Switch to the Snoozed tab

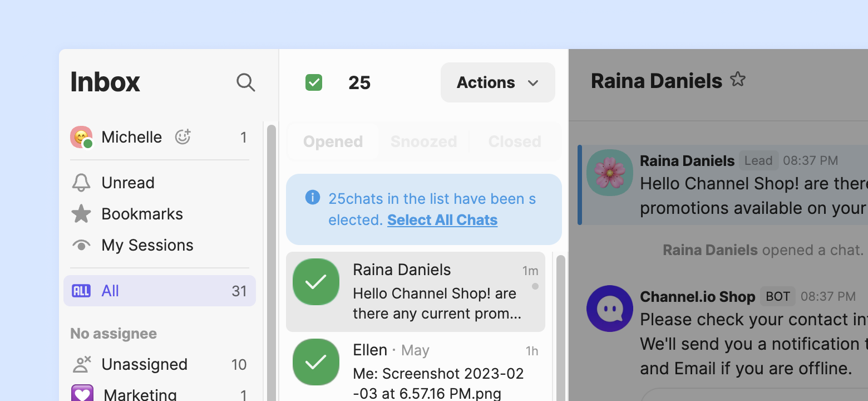click(x=423, y=141)
